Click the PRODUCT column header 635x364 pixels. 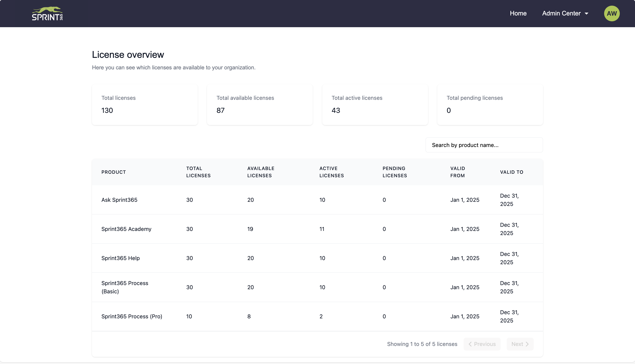[114, 172]
